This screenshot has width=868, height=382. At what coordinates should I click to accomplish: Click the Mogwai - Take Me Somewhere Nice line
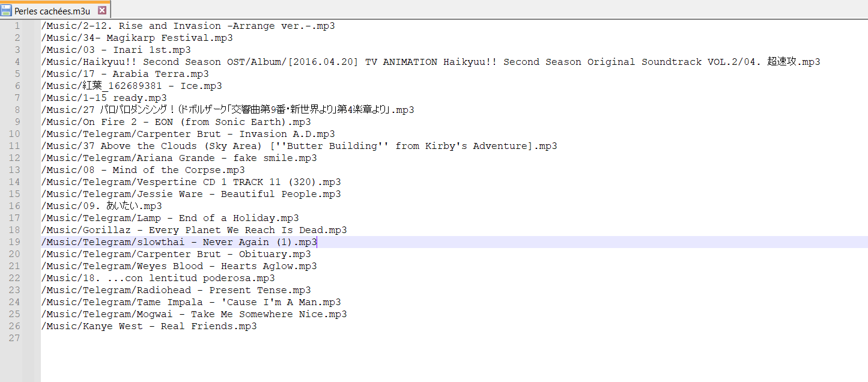click(194, 314)
